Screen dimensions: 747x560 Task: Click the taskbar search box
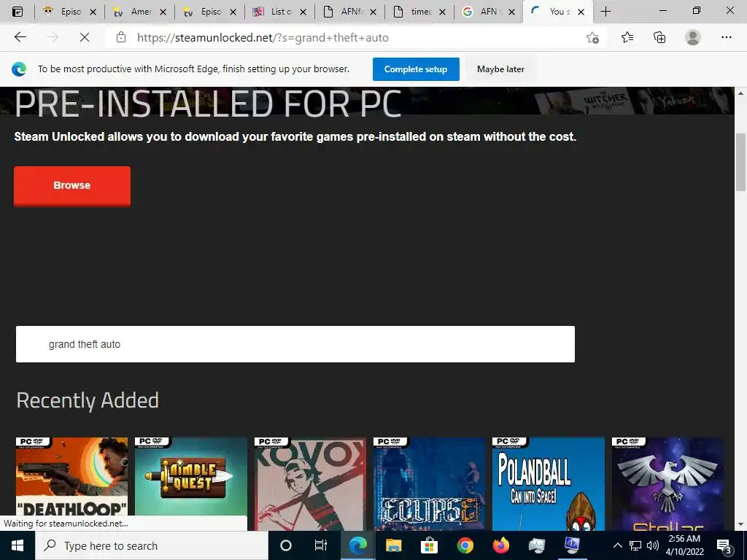[152, 545]
